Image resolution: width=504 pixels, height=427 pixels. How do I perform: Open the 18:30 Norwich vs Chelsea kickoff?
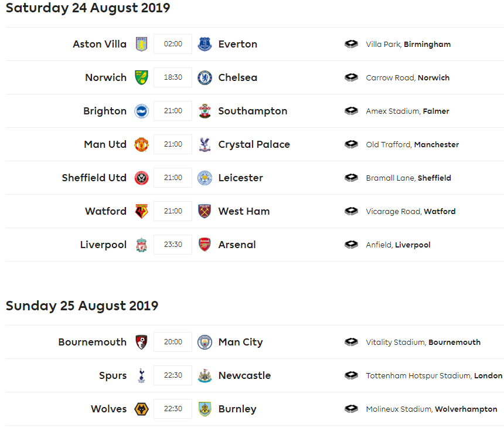[x=173, y=77]
